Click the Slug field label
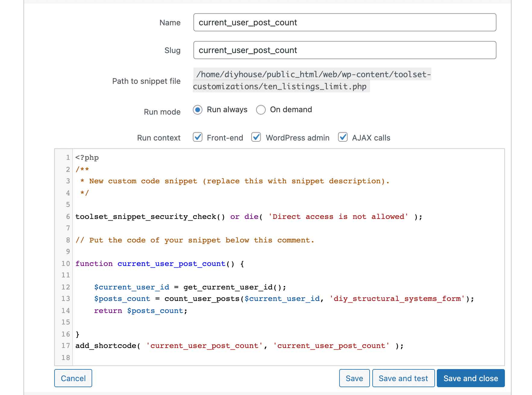 172,50
